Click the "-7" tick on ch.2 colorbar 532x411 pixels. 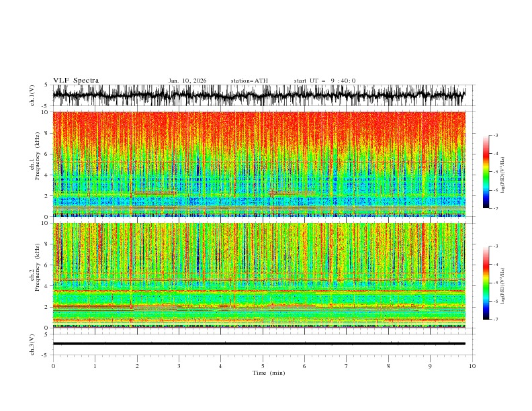coord(495,320)
